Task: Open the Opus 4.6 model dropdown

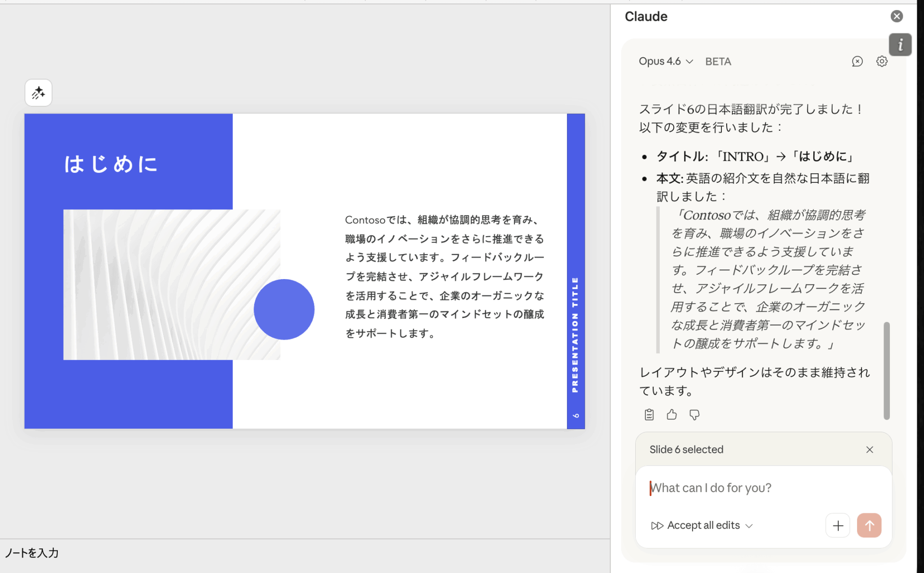Action: pos(666,61)
